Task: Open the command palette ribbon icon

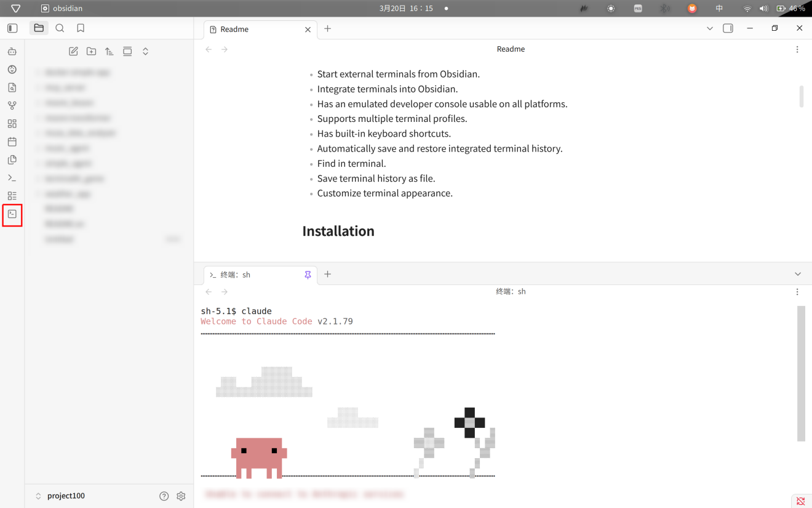Action: tap(12, 178)
